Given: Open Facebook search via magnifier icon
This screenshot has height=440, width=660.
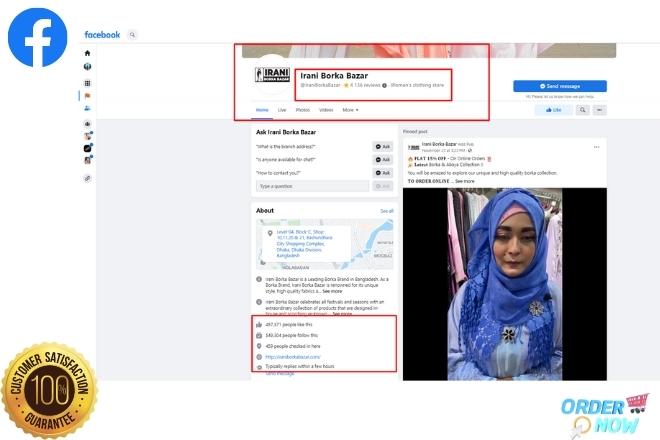Looking at the screenshot, I should [133, 35].
